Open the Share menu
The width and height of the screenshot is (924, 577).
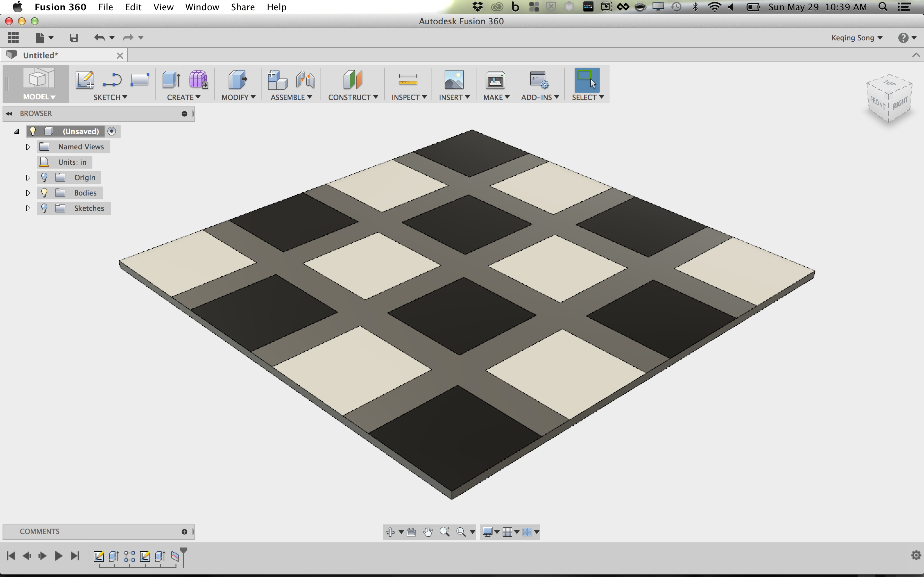[x=243, y=7]
